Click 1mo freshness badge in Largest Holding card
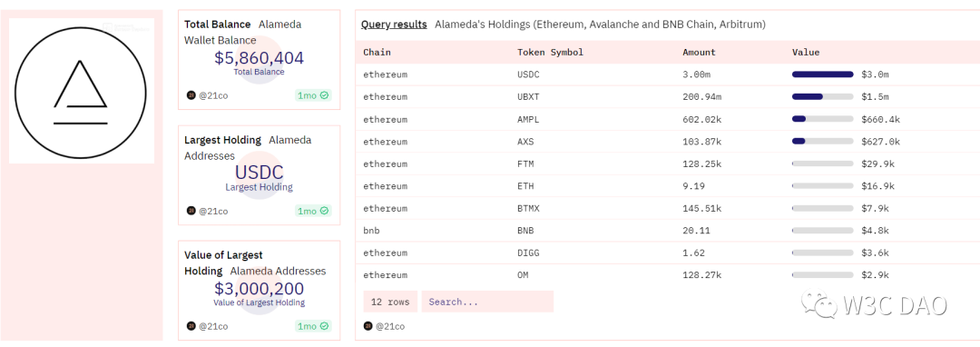Viewport: 980px width, 347px height. tap(313, 212)
